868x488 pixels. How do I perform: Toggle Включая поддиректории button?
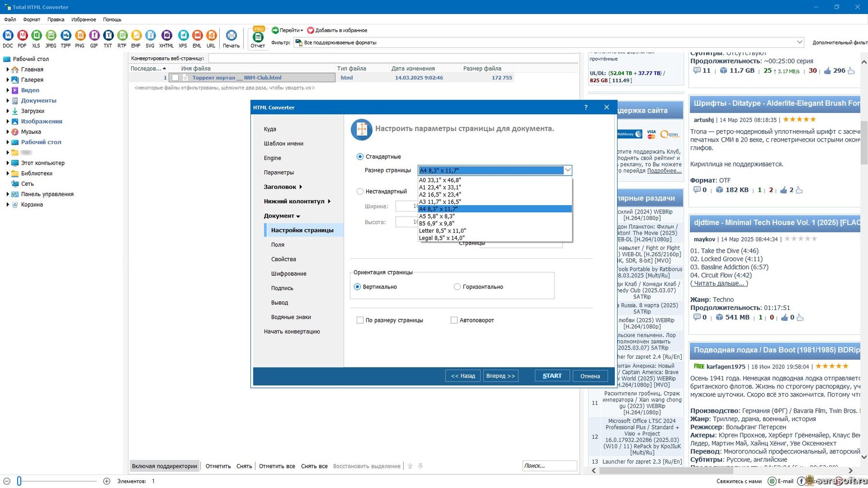(164, 466)
